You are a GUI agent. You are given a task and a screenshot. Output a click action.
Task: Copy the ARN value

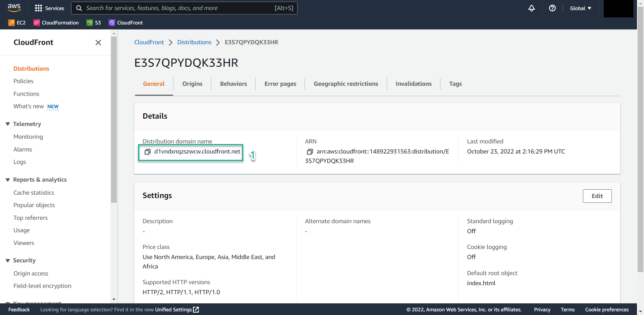[x=310, y=152]
